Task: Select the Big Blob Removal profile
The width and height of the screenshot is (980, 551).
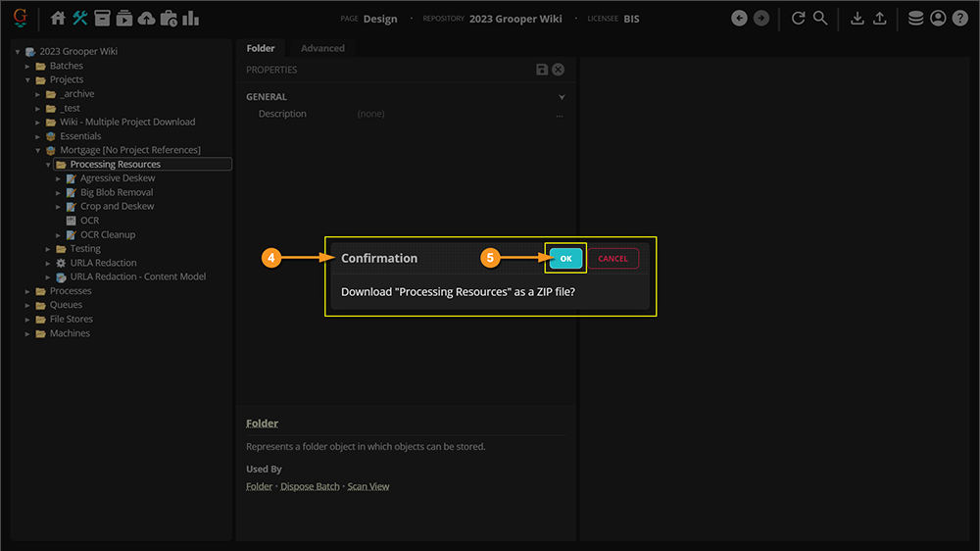Action: coord(117,192)
